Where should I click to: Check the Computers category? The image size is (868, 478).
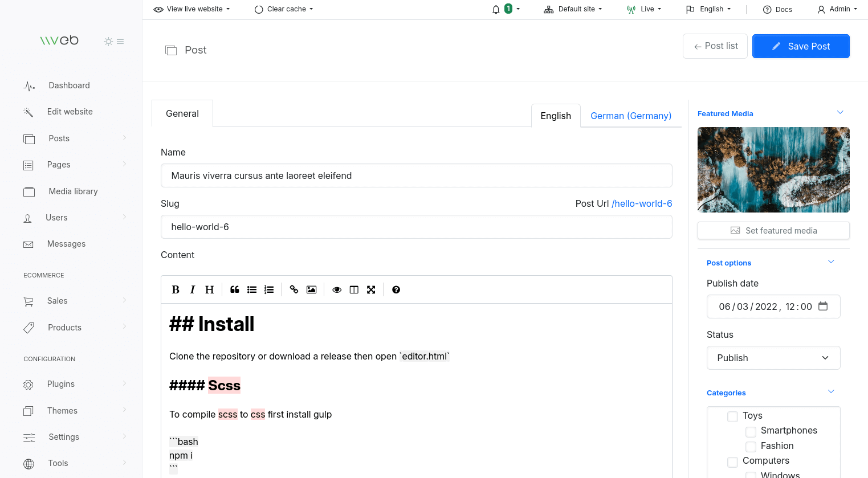[733, 461]
